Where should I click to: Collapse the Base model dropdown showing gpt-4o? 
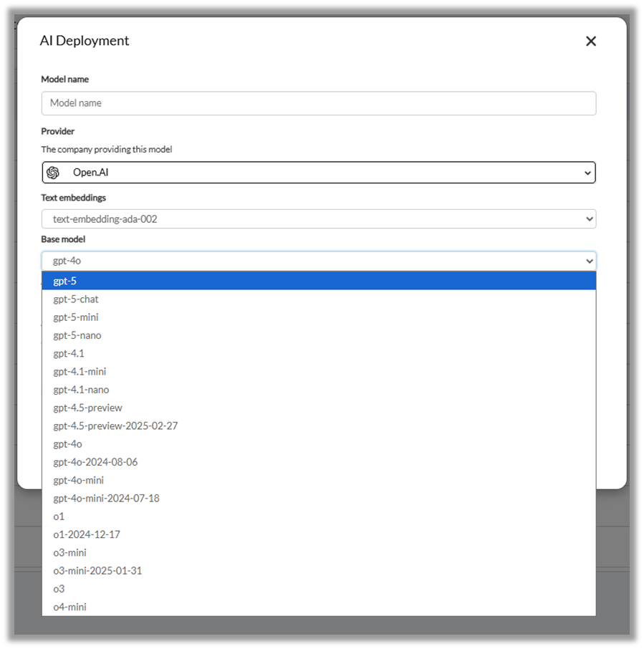tap(319, 261)
